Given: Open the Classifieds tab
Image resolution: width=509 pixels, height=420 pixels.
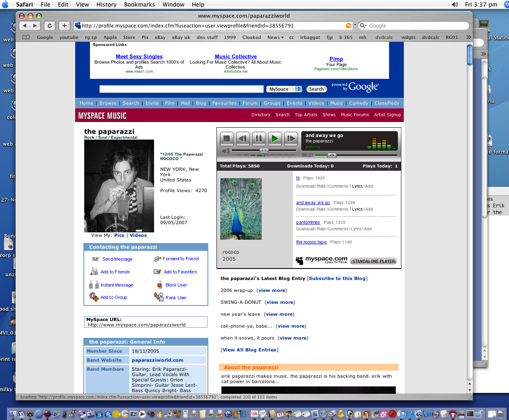Looking at the screenshot, I should [x=387, y=103].
